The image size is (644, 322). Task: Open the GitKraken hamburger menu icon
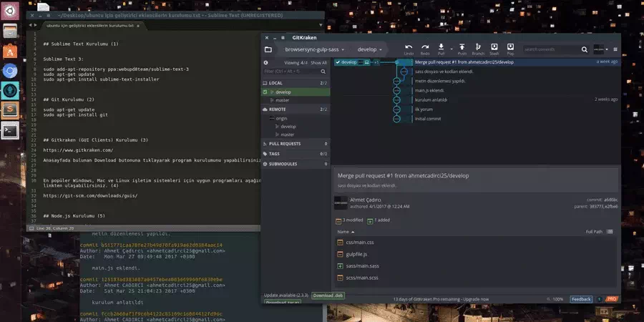[x=615, y=49]
